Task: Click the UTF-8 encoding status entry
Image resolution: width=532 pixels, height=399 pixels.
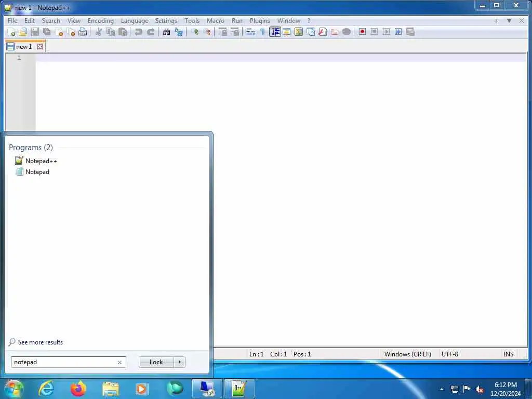Action: (x=449, y=354)
